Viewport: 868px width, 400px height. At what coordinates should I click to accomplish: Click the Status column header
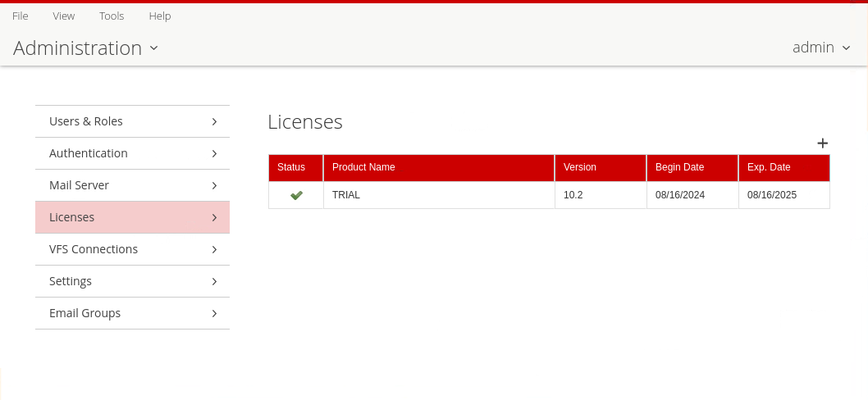coord(291,167)
